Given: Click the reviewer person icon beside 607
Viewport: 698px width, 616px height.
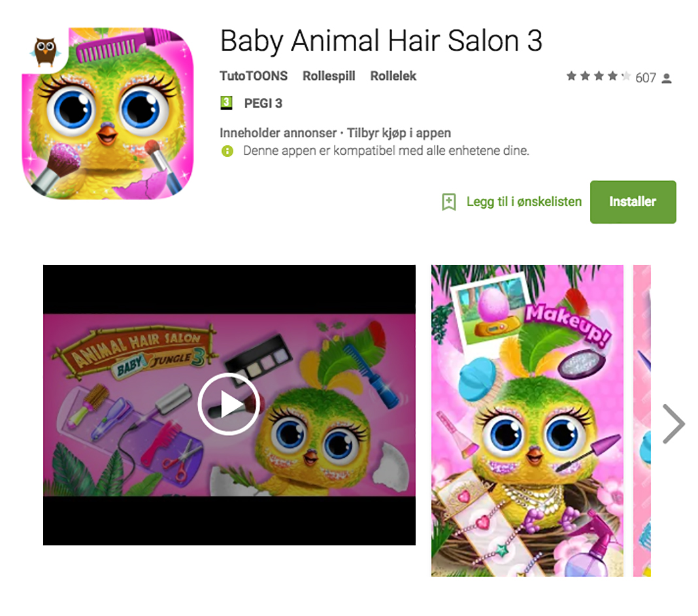Looking at the screenshot, I should coord(667,78).
